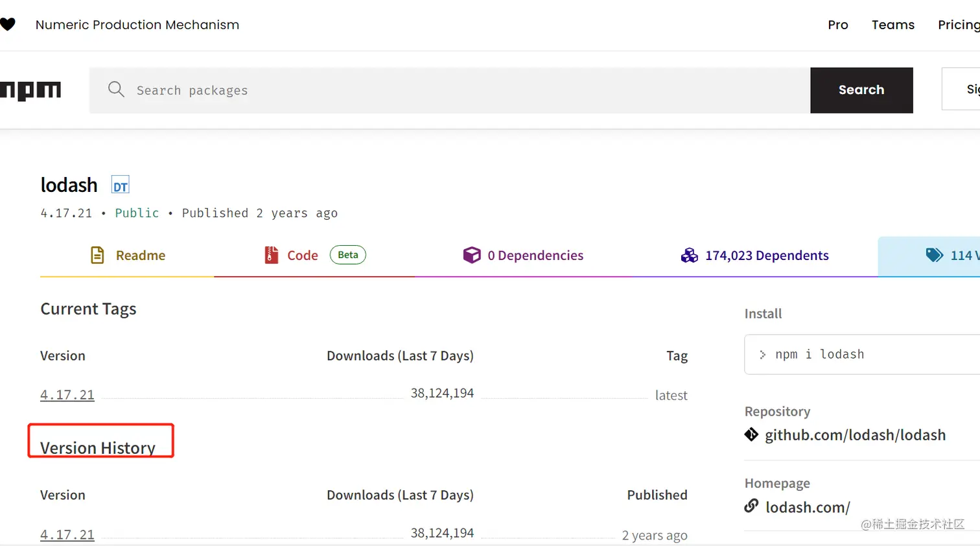The width and height of the screenshot is (980, 546).
Task: Click the Dependencies cube icon
Action: [472, 255]
